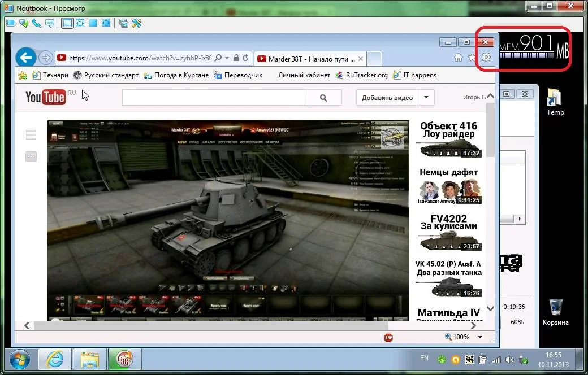This screenshot has height=375, width=588.
Task: Click the overlapping windows icon in the viewer toolbar
Action: pos(124,23)
